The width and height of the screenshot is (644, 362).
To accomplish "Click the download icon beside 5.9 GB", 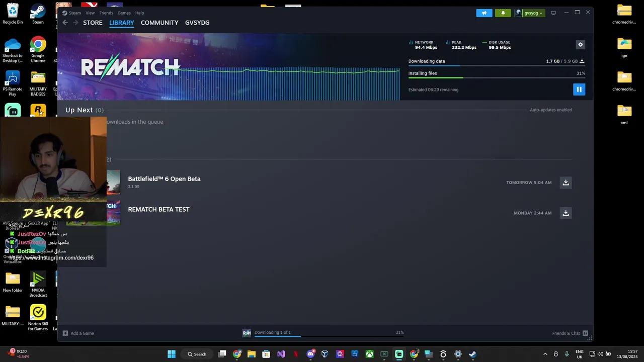I will pyautogui.click(x=582, y=61).
